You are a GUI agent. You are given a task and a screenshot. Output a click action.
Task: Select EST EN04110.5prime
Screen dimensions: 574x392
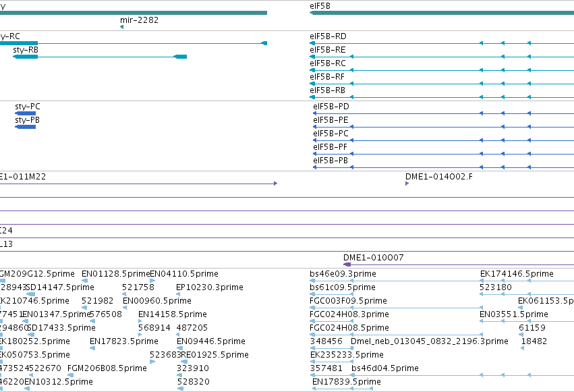(184, 274)
